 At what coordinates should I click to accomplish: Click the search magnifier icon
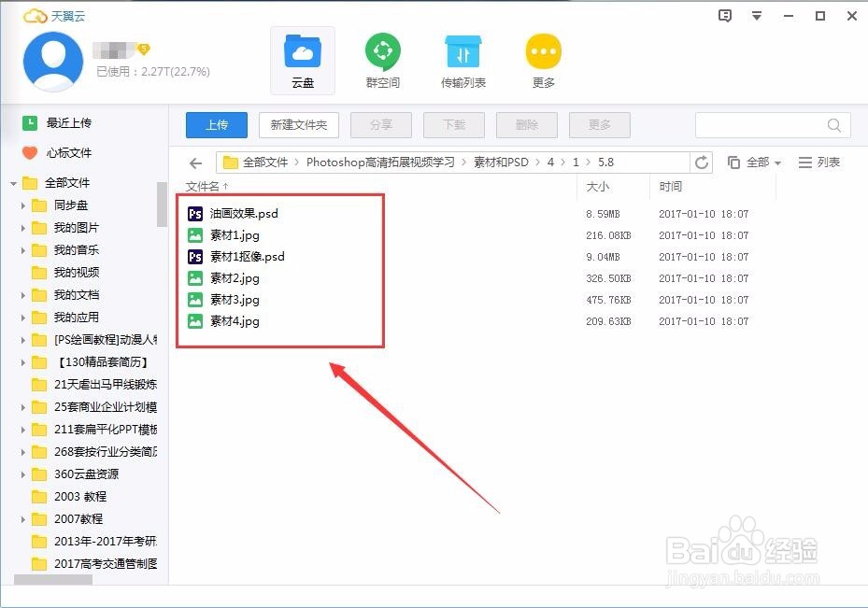click(x=834, y=124)
